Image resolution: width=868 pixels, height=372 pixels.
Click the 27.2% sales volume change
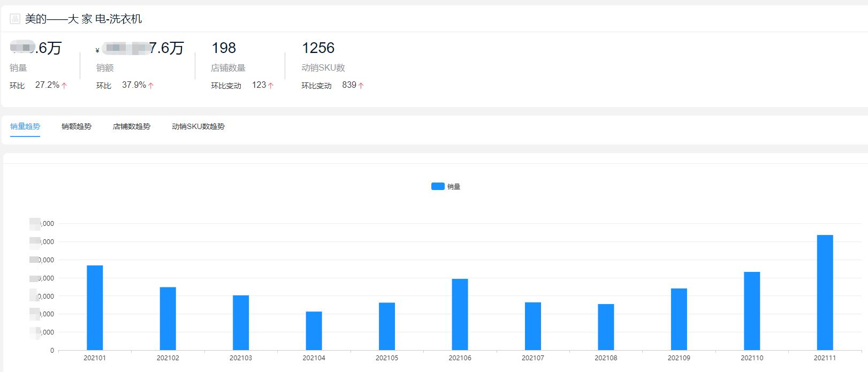[x=47, y=85]
